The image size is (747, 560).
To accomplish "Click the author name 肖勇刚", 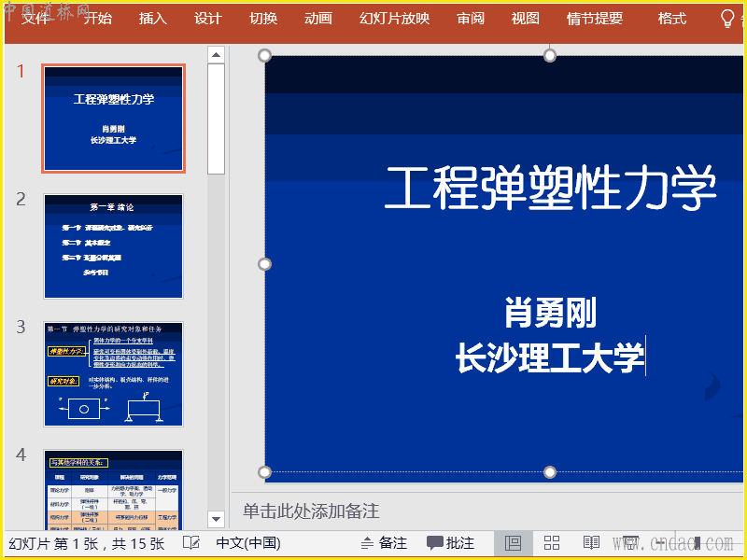I will click(550, 313).
